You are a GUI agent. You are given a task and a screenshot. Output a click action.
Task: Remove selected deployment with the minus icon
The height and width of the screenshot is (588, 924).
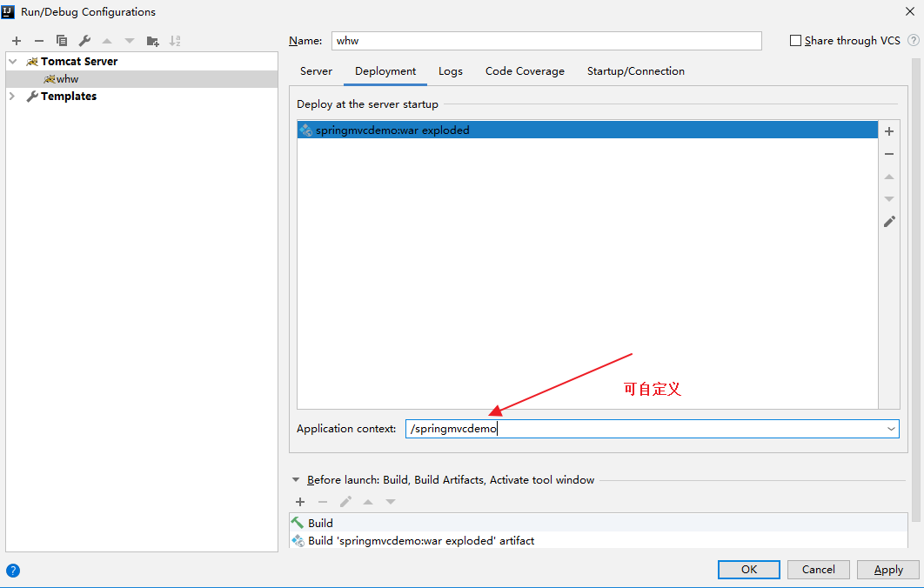(x=889, y=154)
